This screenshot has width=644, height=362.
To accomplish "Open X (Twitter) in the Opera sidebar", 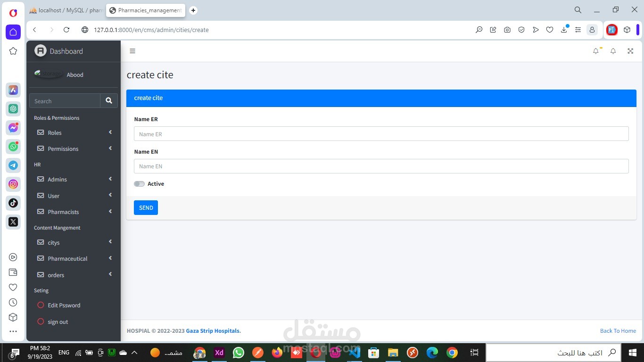I will (13, 222).
